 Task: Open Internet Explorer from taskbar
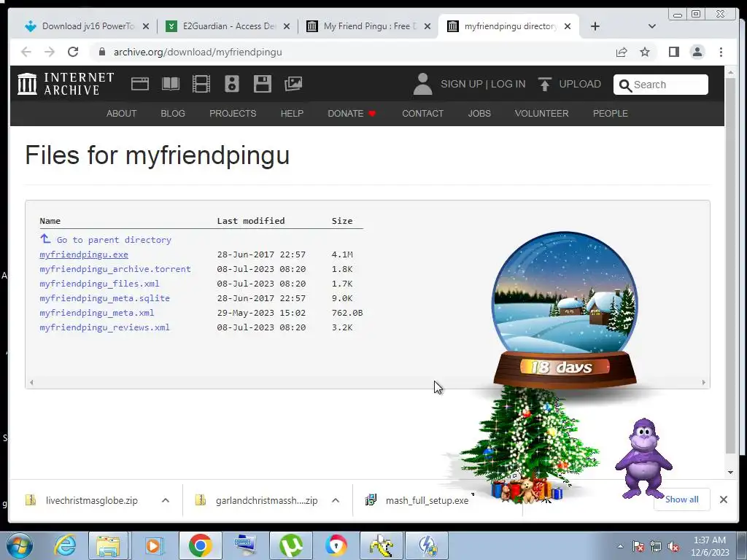click(x=65, y=545)
